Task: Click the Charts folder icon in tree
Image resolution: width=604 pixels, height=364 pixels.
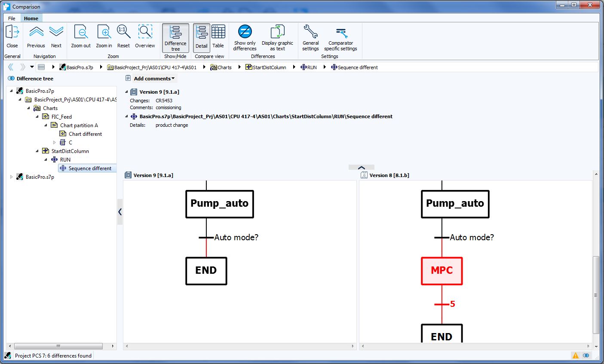Action: 37,108
